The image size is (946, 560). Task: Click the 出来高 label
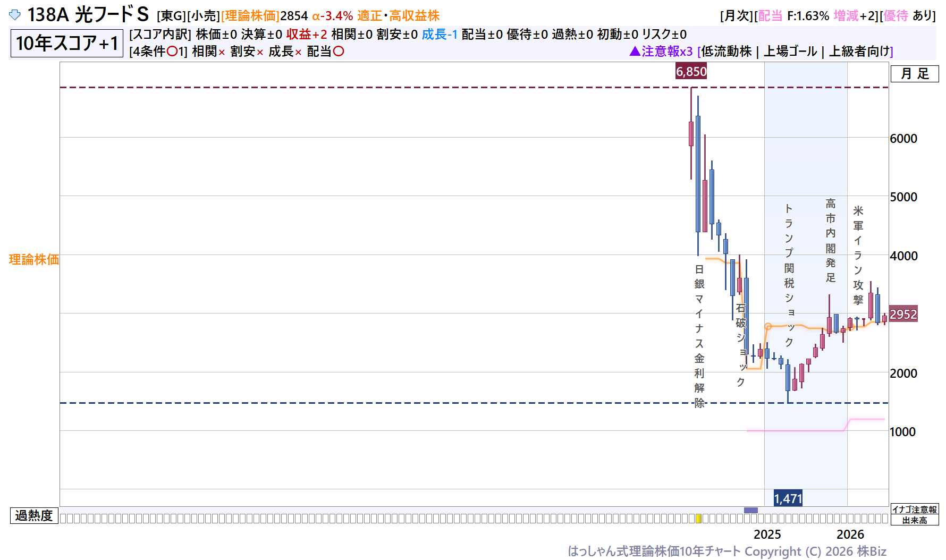[x=915, y=520]
